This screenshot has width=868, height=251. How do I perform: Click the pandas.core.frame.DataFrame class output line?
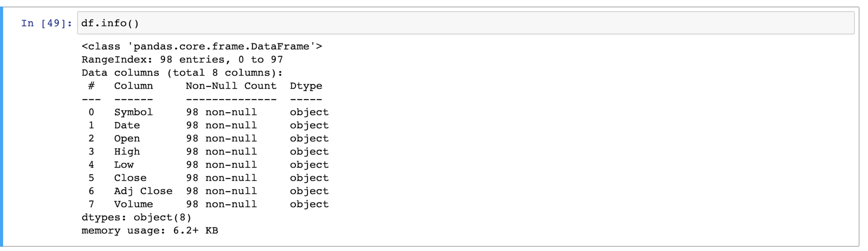[x=201, y=46]
